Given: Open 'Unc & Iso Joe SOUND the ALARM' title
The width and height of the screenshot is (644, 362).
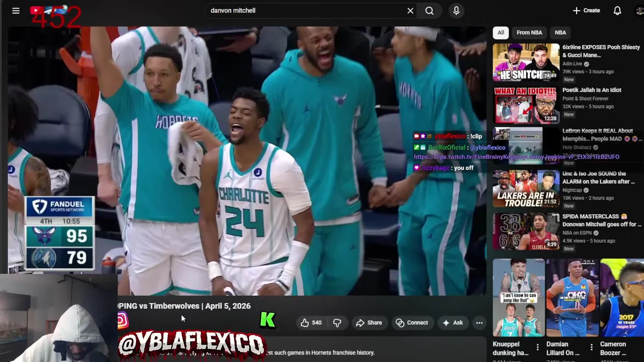Looking at the screenshot, I should (599, 177).
